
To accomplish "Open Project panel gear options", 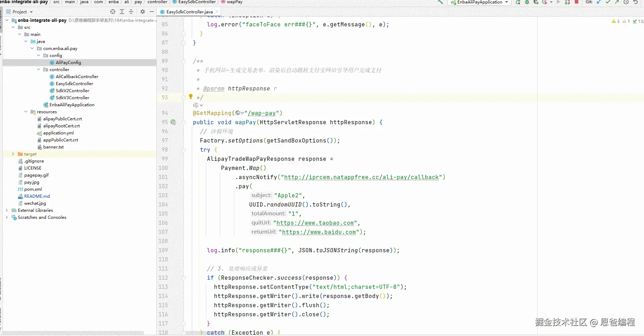I will [143, 12].
